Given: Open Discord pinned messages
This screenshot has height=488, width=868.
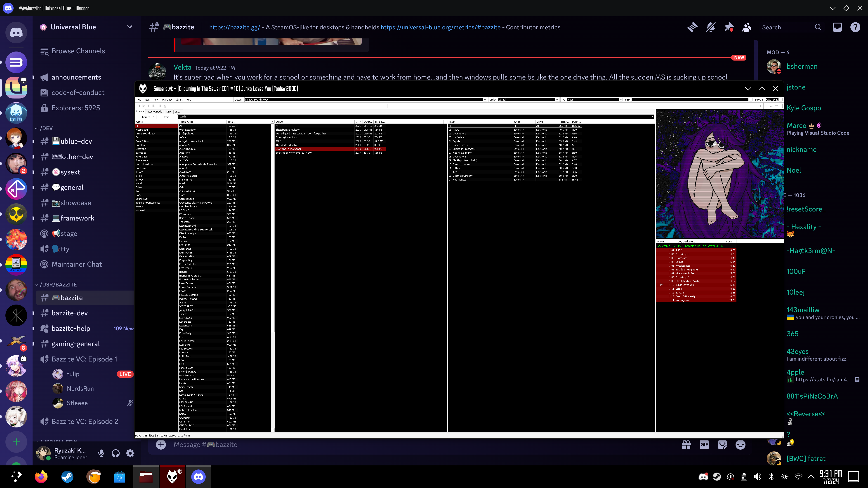Looking at the screenshot, I should tap(729, 27).
